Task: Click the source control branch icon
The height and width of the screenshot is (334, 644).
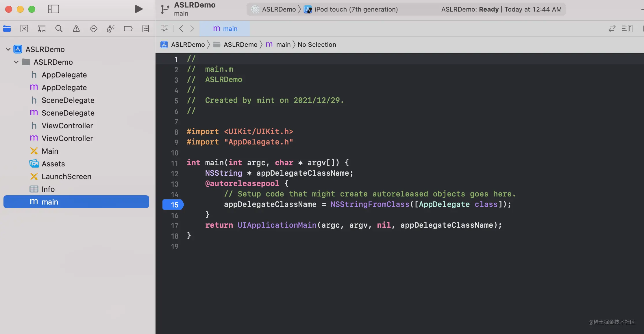Action: [165, 9]
